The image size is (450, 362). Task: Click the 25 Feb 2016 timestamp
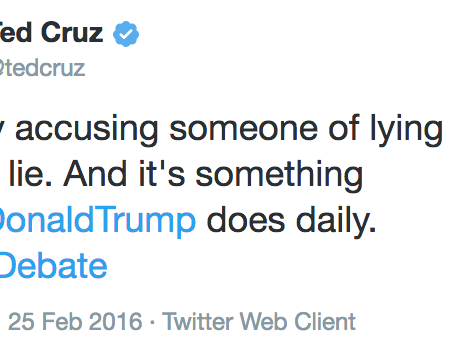click(x=75, y=321)
